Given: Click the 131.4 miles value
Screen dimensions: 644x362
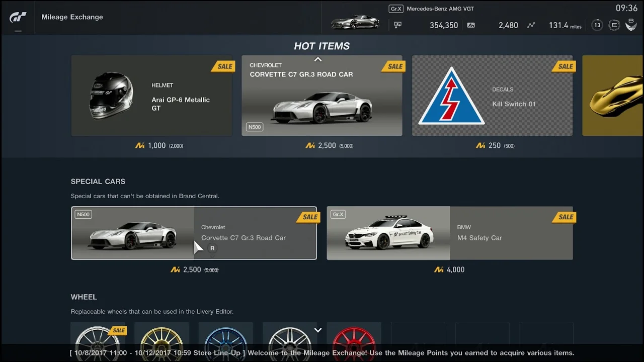Looking at the screenshot, I should 565,25.
